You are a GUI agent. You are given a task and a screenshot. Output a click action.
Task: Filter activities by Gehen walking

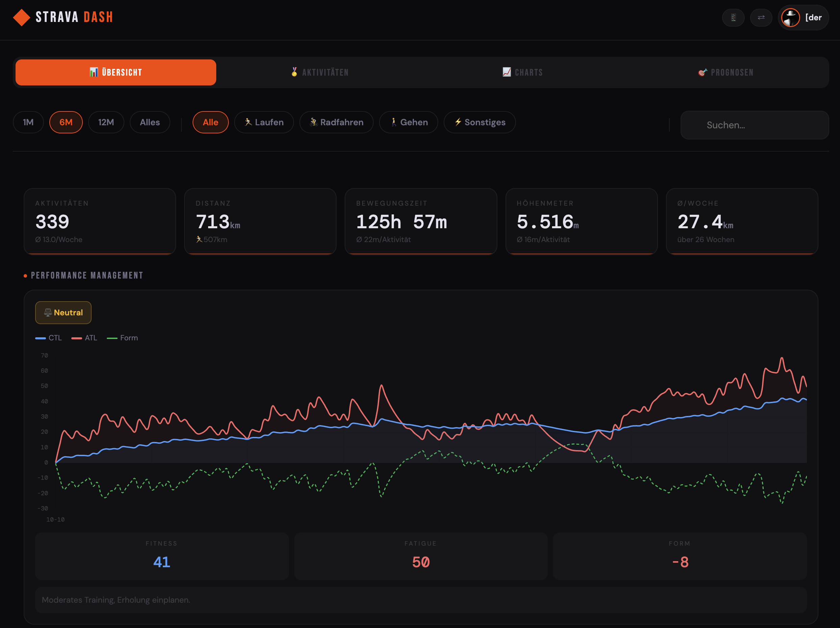(408, 122)
